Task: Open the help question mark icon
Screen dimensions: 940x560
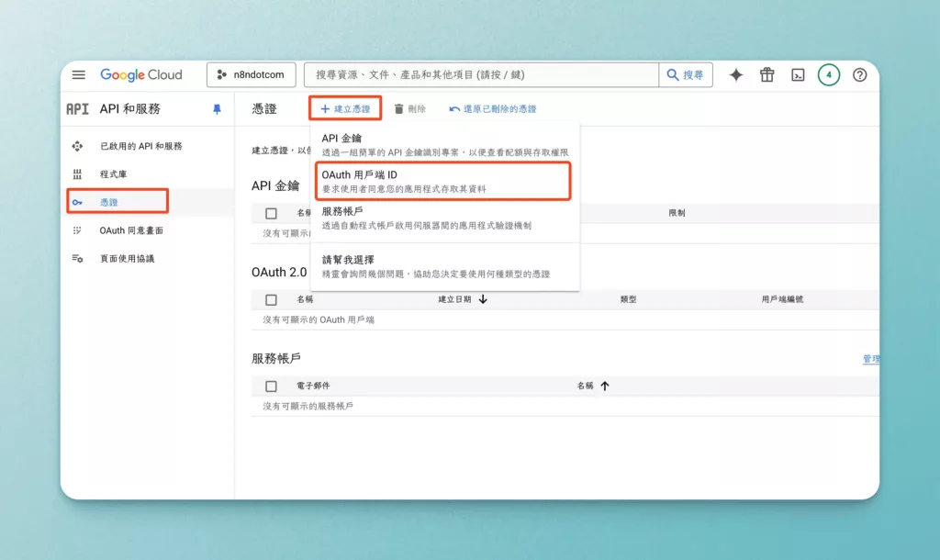Action: (859, 75)
